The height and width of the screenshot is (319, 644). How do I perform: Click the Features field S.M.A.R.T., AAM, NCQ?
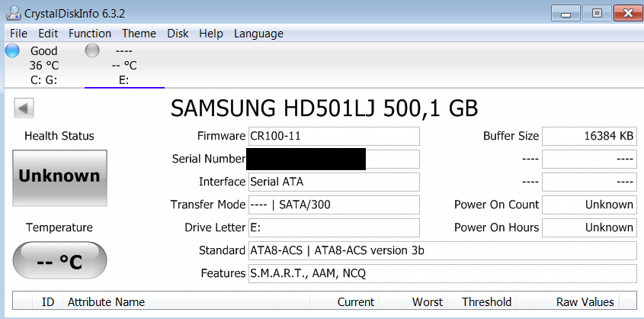[443, 273]
